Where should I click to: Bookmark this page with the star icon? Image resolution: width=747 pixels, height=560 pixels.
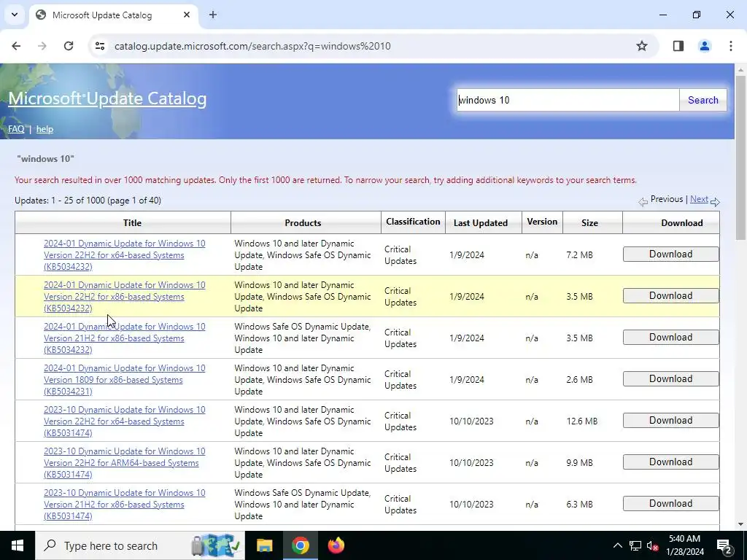coord(642,46)
